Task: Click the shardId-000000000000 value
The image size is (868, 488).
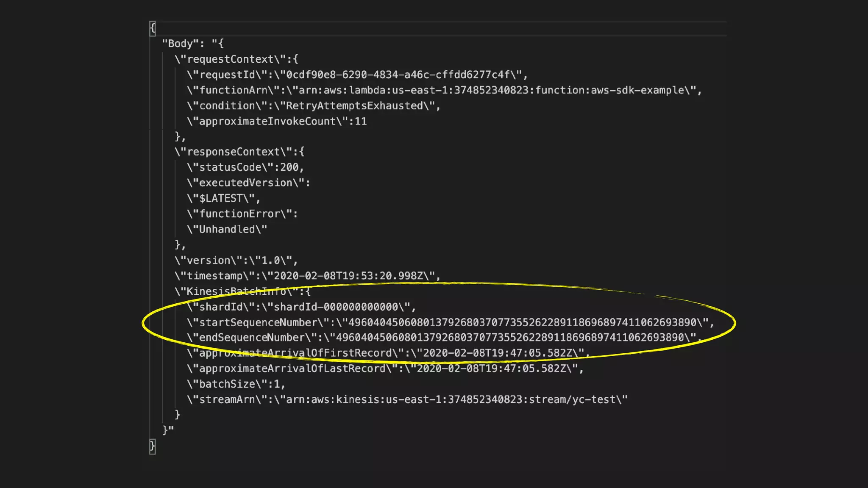Action: 336,307
